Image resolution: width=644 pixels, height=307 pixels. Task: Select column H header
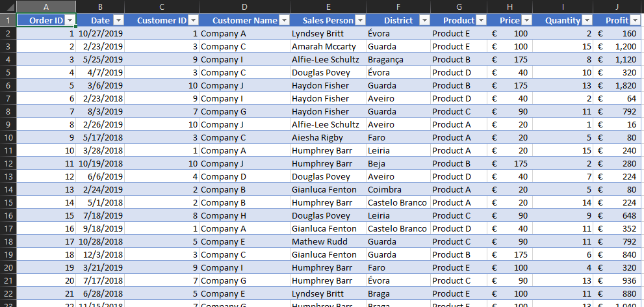pyautogui.click(x=509, y=7)
